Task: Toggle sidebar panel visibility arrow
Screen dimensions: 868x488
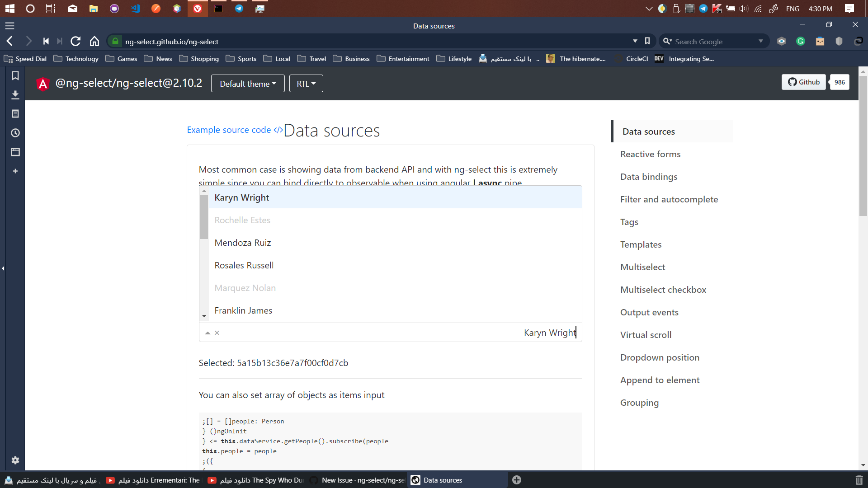Action: pyautogui.click(x=3, y=268)
